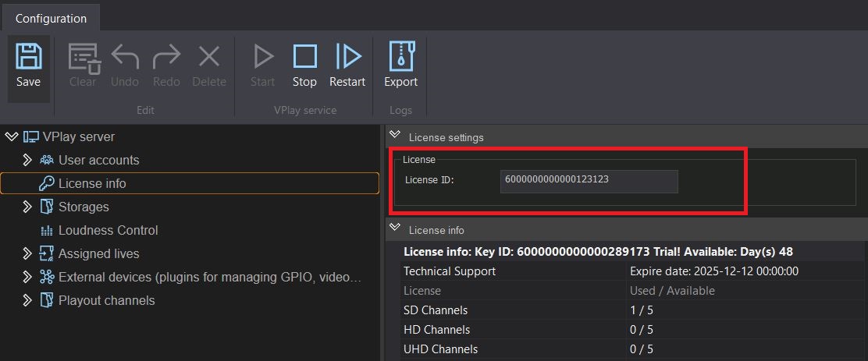Expand the Storages node
This screenshot has height=361, width=868.
tap(27, 207)
